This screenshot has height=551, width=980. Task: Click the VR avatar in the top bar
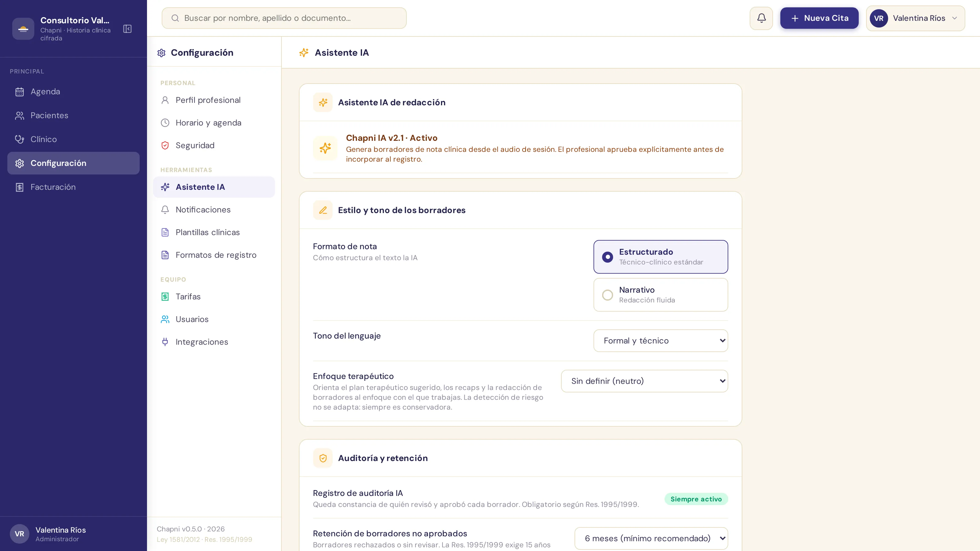(x=879, y=18)
